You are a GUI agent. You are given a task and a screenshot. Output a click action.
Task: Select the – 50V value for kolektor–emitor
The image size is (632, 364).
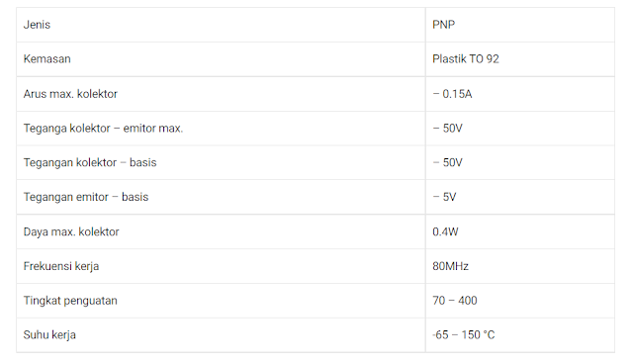(x=447, y=129)
